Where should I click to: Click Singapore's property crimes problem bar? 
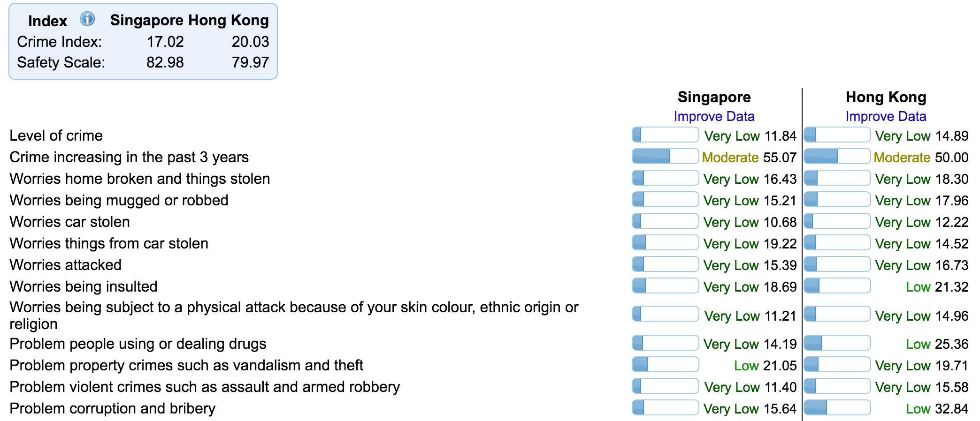click(665, 365)
